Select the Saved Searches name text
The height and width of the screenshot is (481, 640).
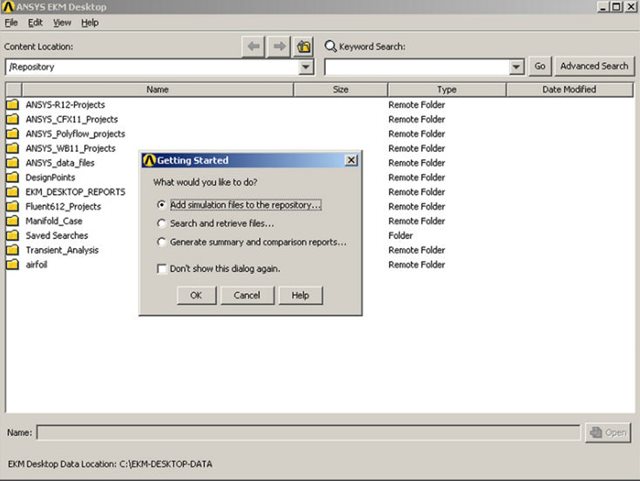pos(57,235)
